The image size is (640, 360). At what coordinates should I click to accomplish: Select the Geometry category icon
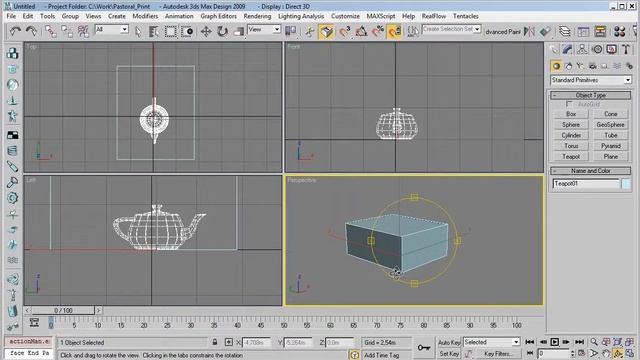click(x=556, y=66)
